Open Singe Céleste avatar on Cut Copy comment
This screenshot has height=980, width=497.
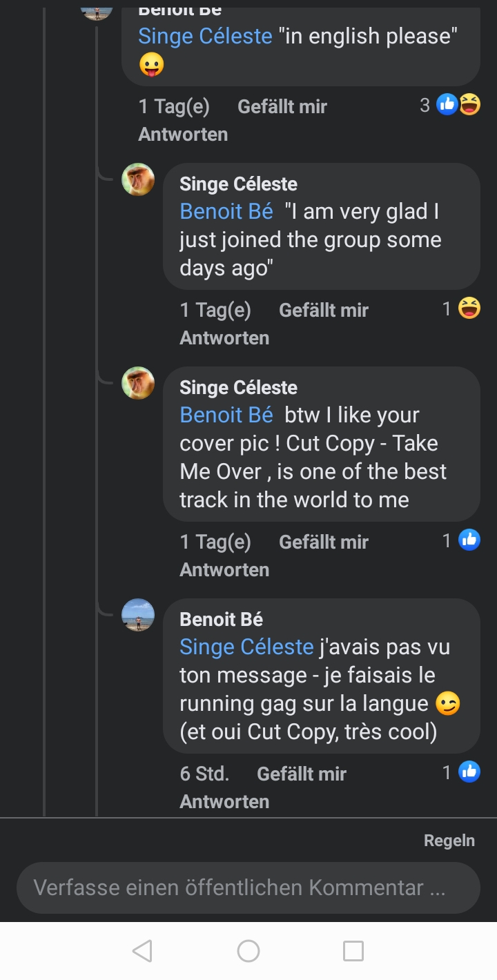(x=138, y=383)
